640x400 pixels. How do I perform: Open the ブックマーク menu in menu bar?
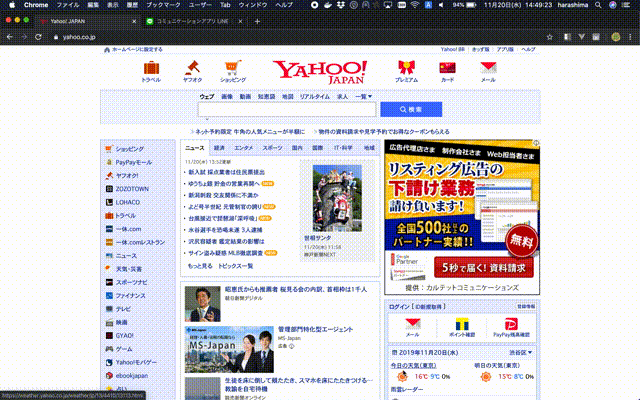coord(163,5)
